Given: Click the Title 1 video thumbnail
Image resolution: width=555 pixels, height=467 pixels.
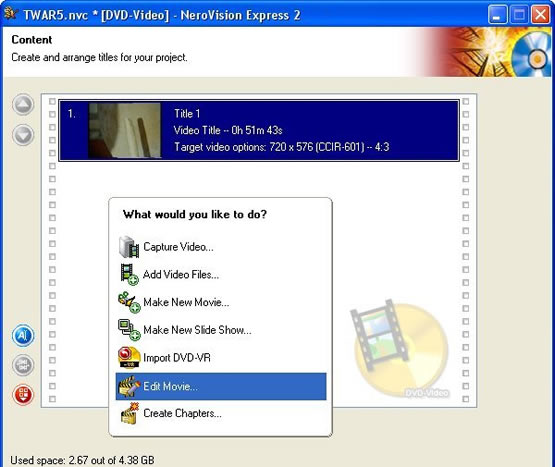Looking at the screenshot, I should (x=125, y=130).
